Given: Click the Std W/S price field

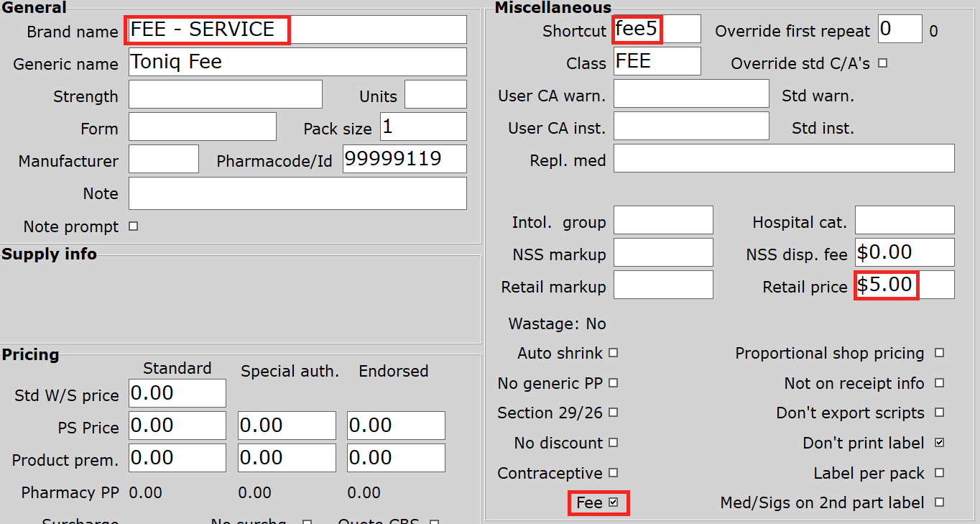Looking at the screenshot, I should click(x=177, y=393).
